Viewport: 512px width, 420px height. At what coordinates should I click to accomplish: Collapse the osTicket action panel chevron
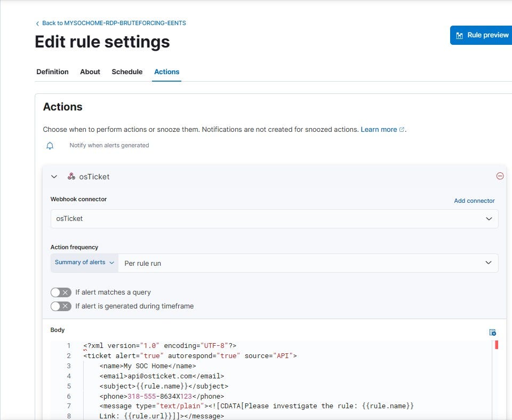54,177
